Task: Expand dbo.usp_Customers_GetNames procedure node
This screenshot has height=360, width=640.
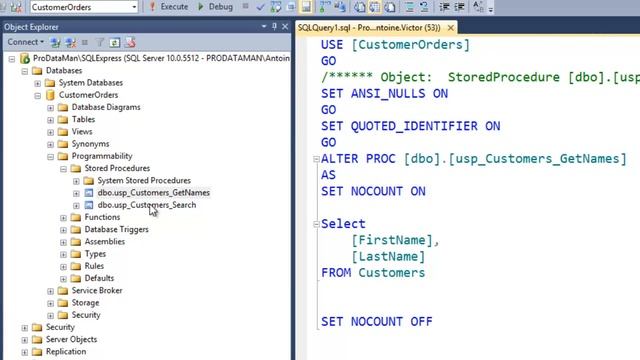Action: click(76, 193)
